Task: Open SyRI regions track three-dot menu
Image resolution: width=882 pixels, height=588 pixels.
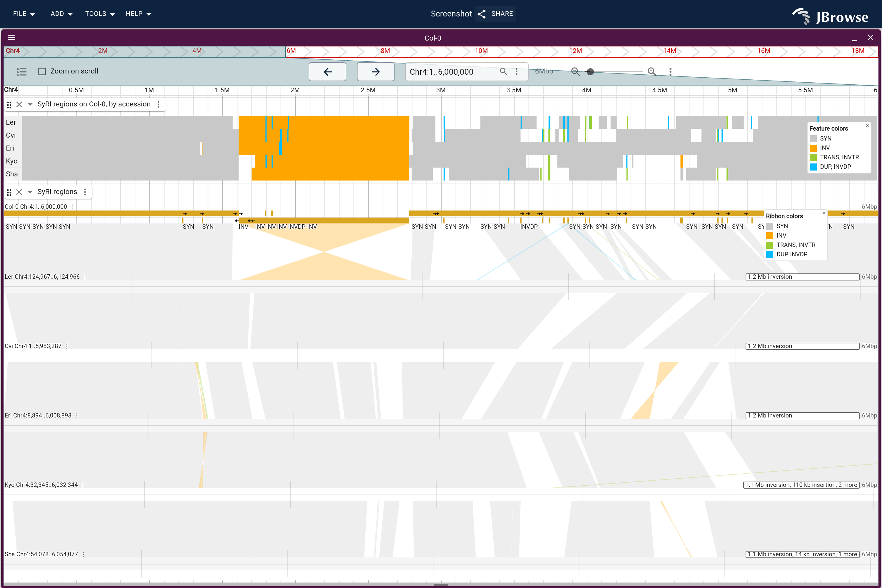Action: 85,192
